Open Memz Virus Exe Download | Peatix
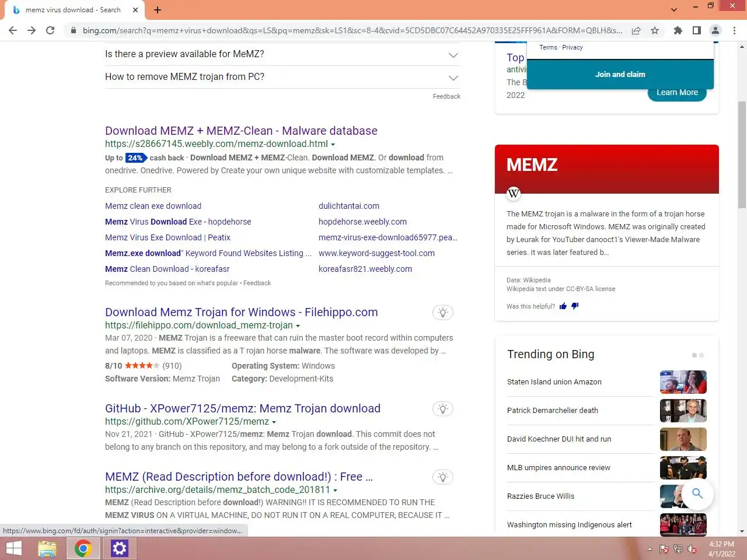The height and width of the screenshot is (560, 747). (167, 237)
